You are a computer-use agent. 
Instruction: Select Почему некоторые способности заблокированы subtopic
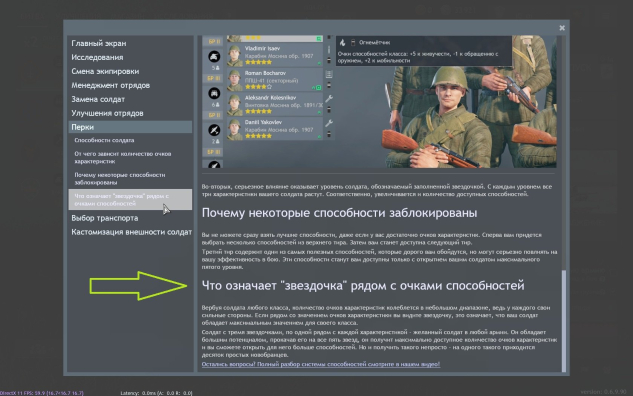pos(119,178)
